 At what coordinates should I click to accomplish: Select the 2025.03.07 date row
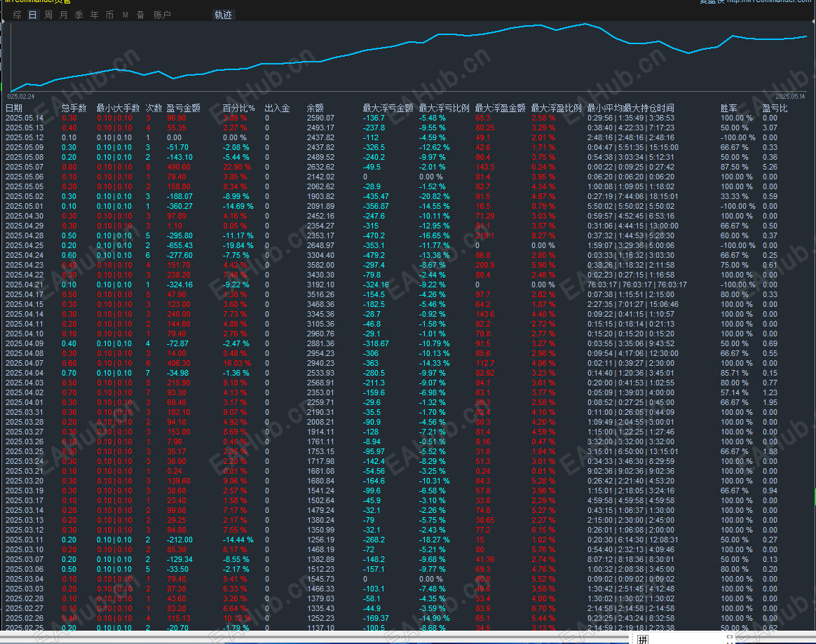[25, 559]
